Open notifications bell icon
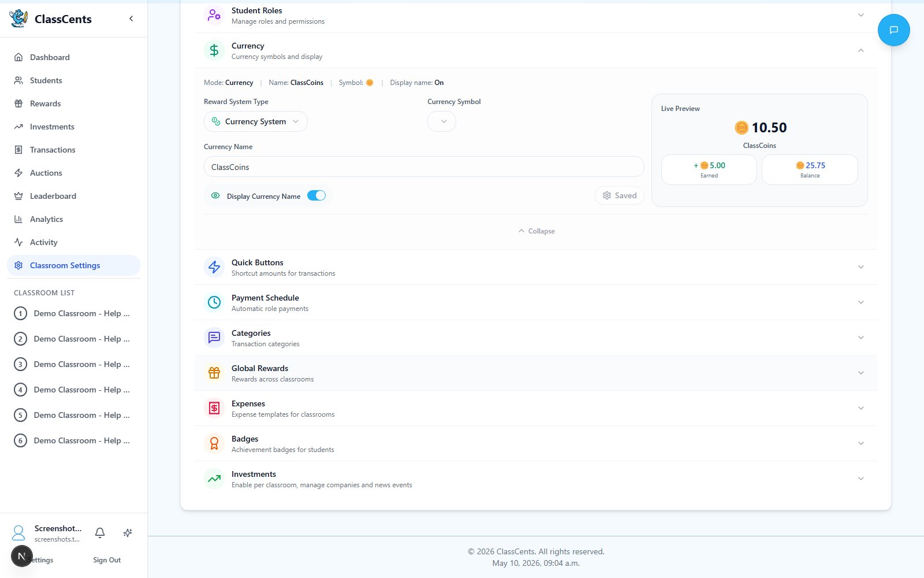 coord(100,533)
